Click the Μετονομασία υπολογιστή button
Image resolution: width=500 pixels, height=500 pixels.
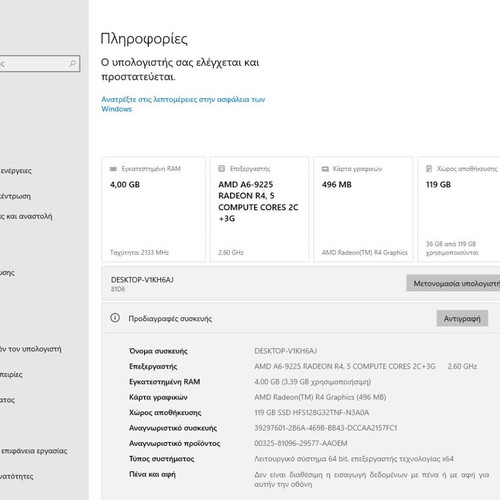453,283
